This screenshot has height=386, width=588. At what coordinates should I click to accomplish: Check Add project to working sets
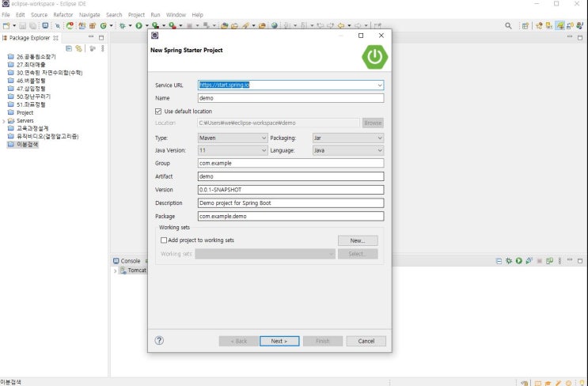pos(164,240)
